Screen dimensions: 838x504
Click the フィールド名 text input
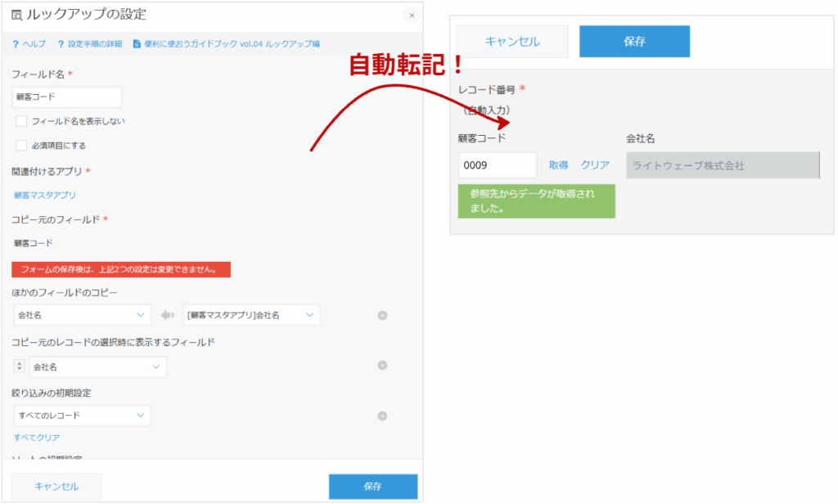pos(66,97)
